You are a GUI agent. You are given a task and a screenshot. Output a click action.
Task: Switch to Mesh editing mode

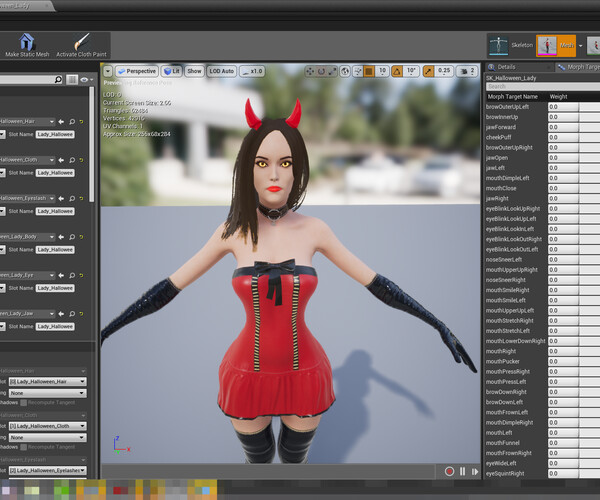tap(556, 46)
